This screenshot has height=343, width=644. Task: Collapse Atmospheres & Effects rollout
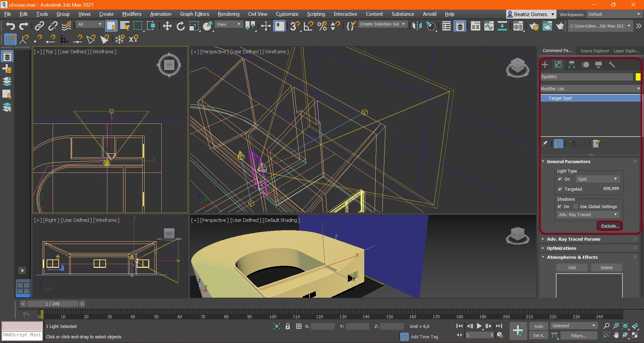point(572,257)
